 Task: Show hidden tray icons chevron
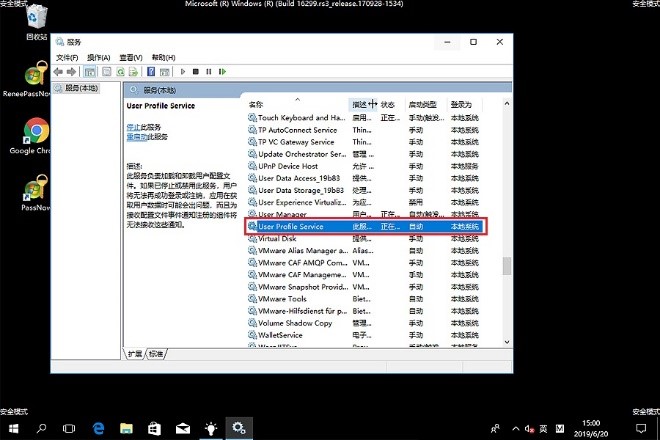[x=516, y=429]
